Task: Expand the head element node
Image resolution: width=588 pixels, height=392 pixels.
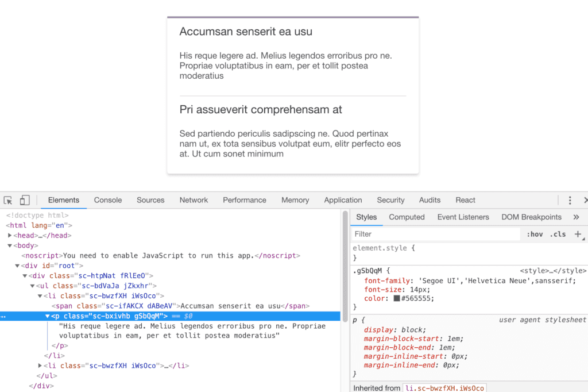Action: [10, 236]
